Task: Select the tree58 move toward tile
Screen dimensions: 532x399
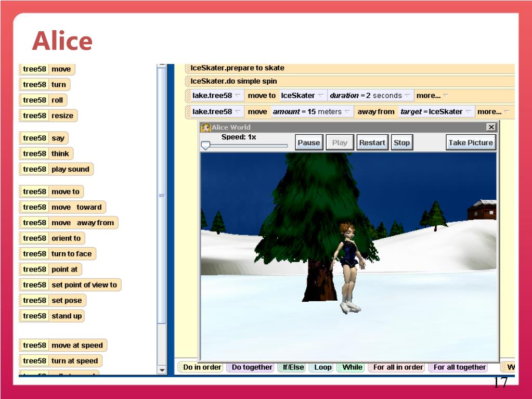Action: pyautogui.click(x=62, y=208)
